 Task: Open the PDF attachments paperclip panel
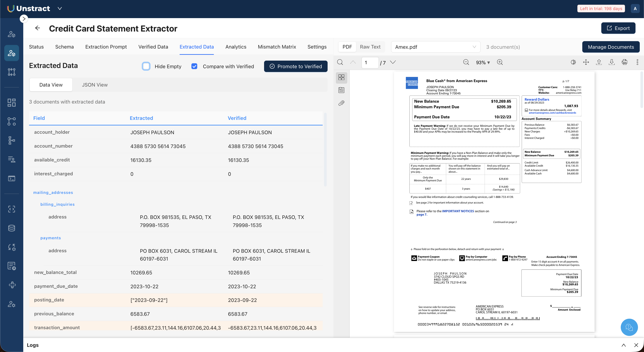pos(341,103)
